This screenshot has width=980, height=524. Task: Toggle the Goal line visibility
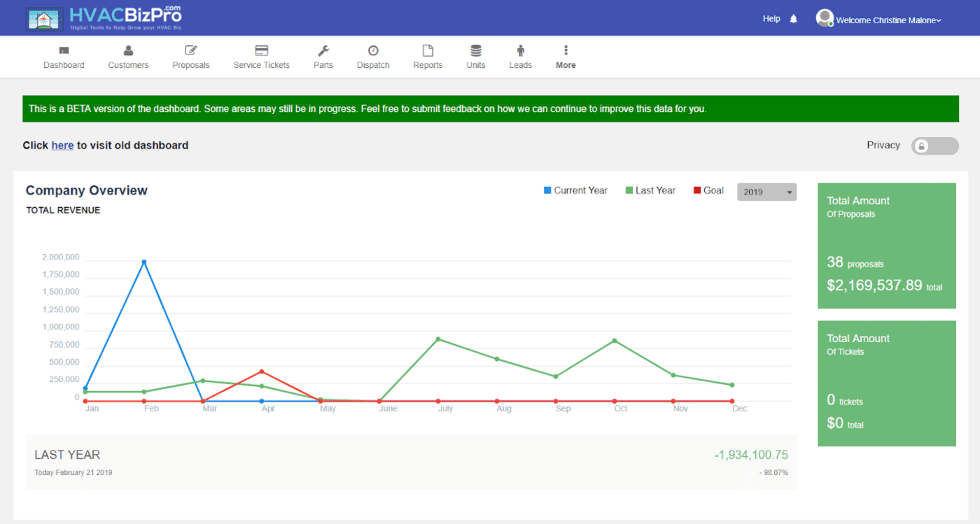(708, 190)
